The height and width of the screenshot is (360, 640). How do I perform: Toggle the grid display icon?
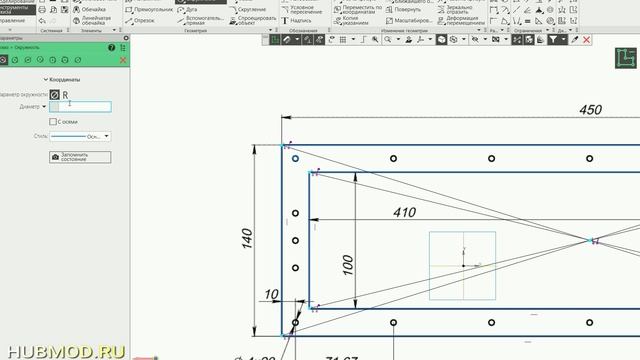[343, 40]
